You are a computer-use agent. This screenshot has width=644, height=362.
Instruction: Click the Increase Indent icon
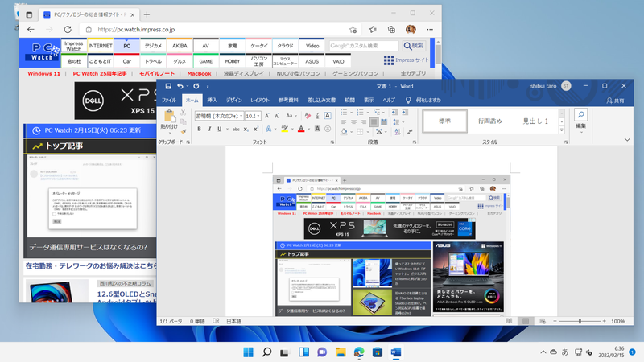click(405, 113)
